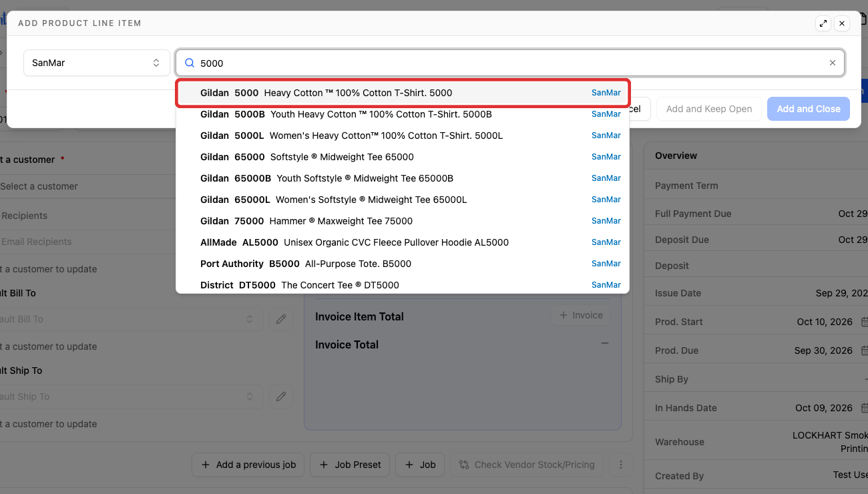Choose Port Authority B5000 All-Purpose Tote result
This screenshot has height=494, width=868.
pos(403,264)
